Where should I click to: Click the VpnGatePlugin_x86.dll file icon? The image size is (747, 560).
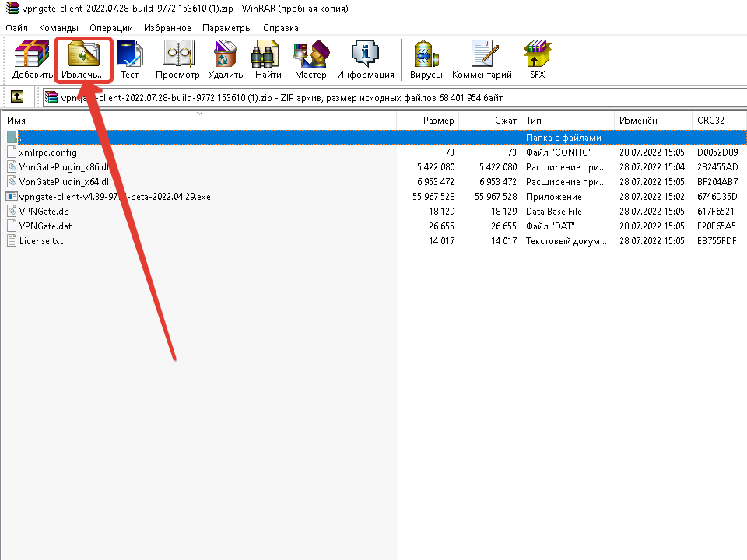click(12, 166)
